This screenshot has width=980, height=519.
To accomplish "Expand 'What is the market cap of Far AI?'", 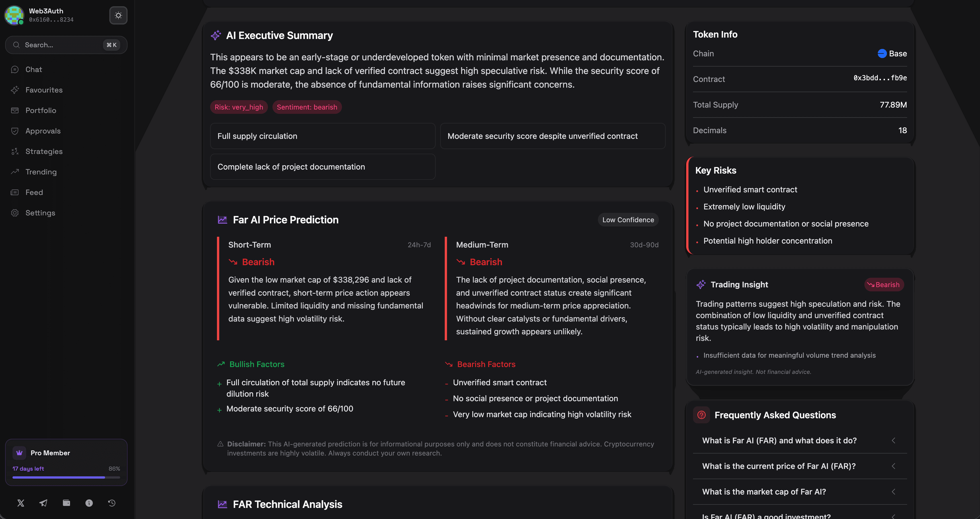I will tap(800, 492).
